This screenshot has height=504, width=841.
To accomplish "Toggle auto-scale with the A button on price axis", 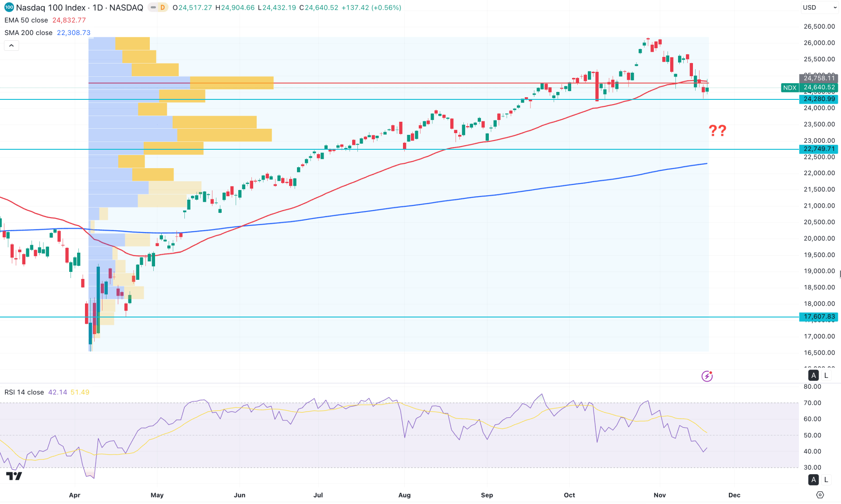I will tap(813, 375).
